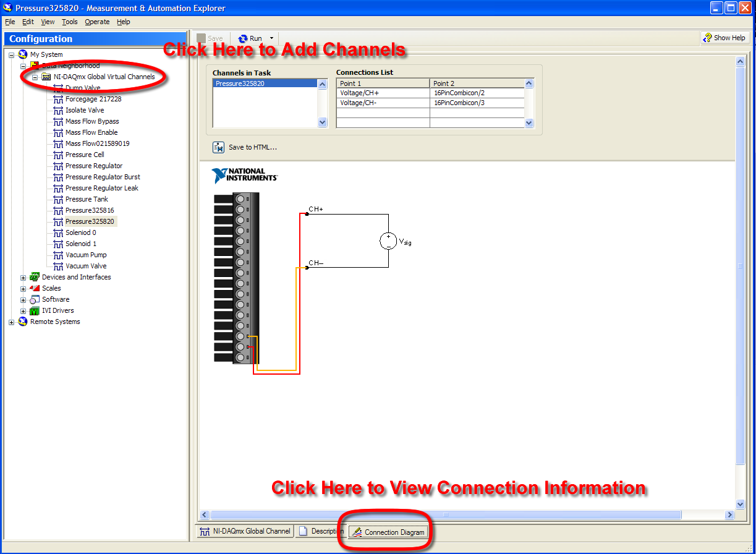
Task: Select the 16PinCombicon/3 cell
Action: (x=477, y=103)
